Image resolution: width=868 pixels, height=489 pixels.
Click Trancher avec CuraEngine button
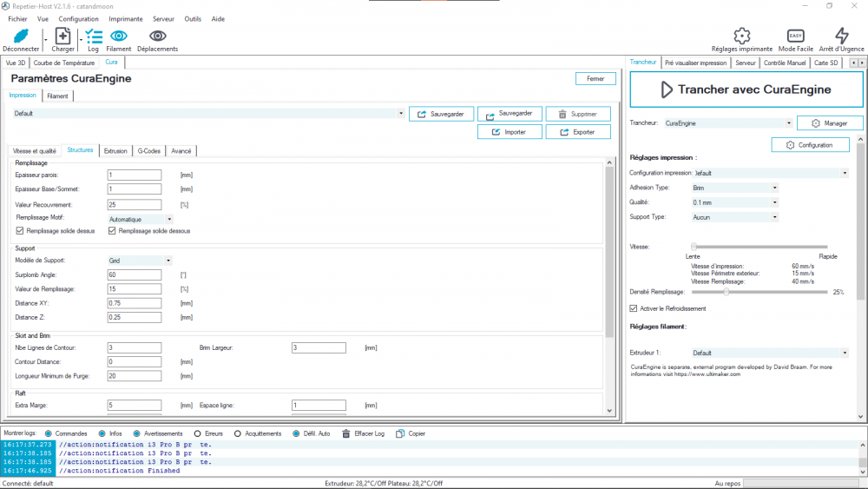click(746, 89)
